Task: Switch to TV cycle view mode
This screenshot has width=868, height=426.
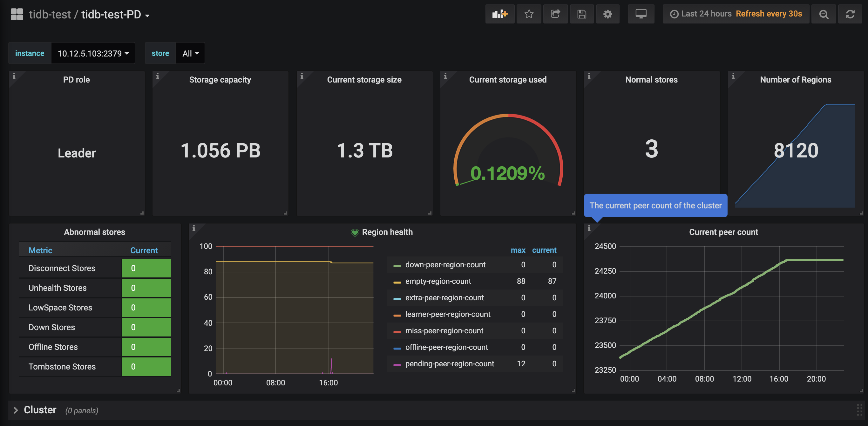Action: coord(641,14)
